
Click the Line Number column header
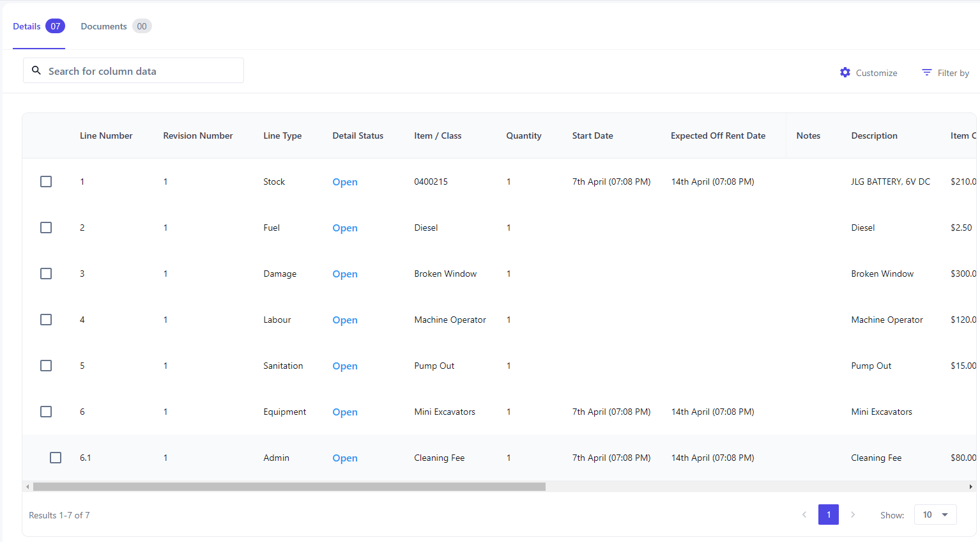(106, 135)
